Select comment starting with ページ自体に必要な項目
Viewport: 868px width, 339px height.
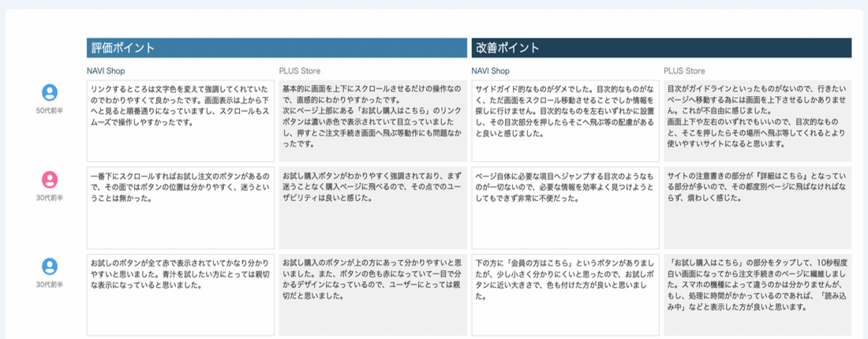coord(565,188)
